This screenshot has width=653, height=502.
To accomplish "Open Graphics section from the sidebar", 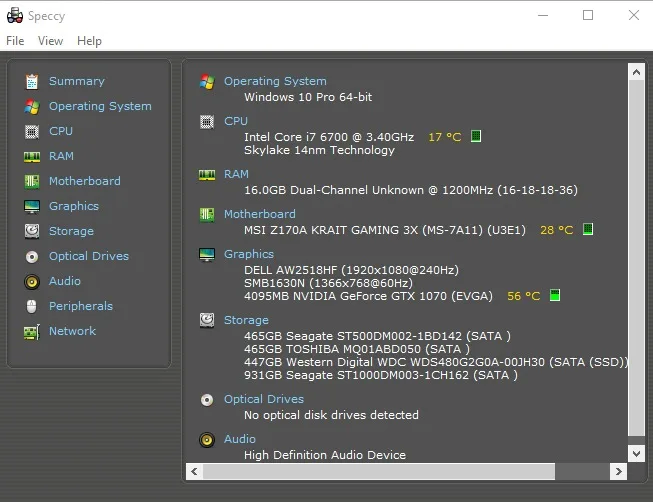I will [x=74, y=206].
